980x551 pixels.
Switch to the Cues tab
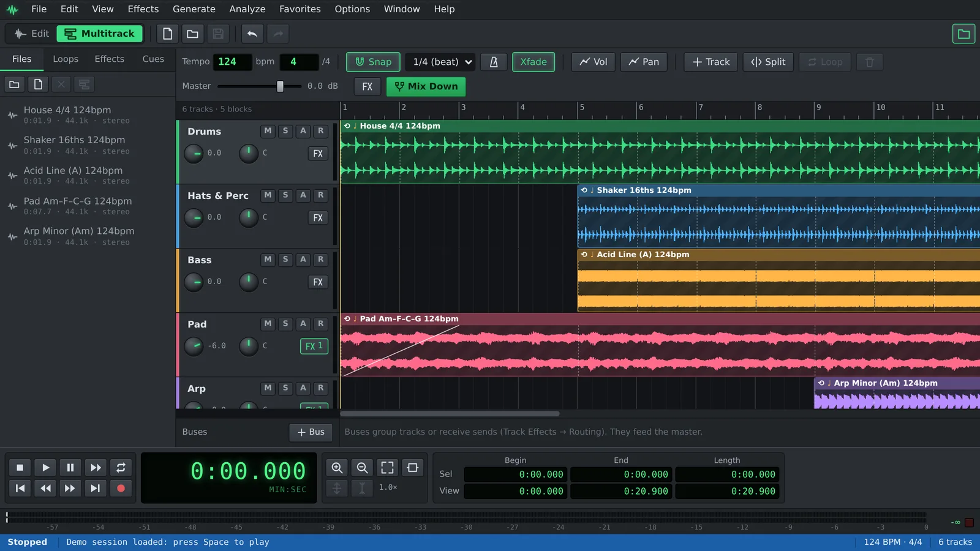click(x=153, y=59)
